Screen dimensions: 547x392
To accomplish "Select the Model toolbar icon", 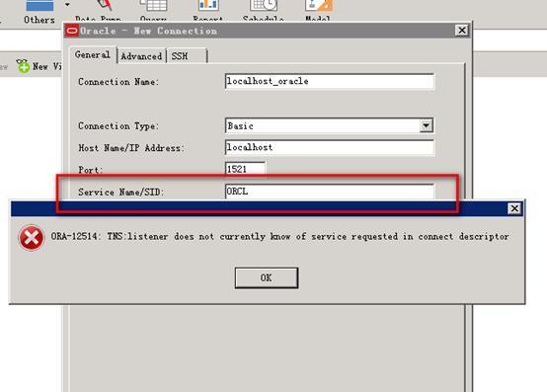I will pyautogui.click(x=318, y=11).
